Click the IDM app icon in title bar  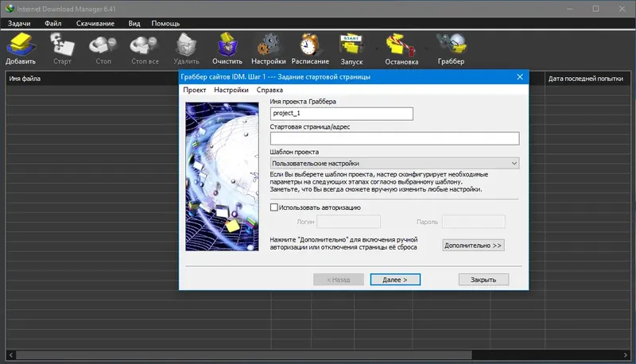[x=10, y=9]
